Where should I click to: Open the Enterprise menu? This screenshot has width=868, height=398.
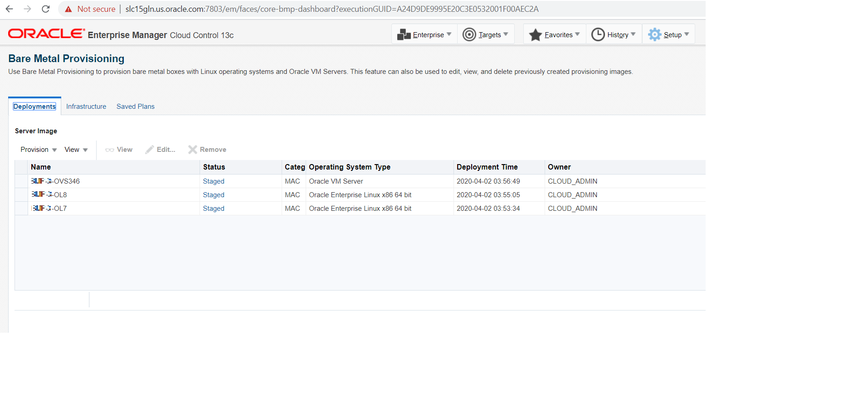(424, 34)
